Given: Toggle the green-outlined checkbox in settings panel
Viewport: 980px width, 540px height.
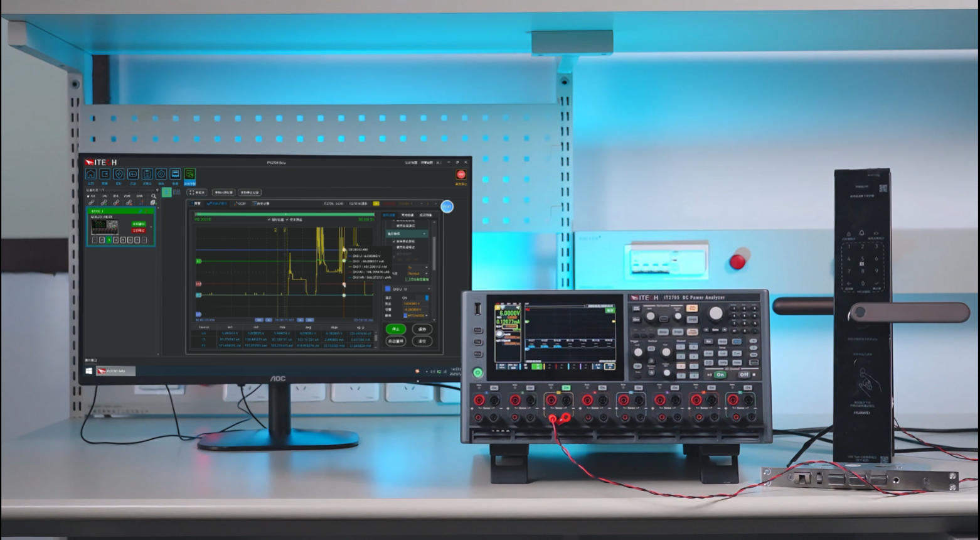Looking at the screenshot, I should tap(407, 279).
